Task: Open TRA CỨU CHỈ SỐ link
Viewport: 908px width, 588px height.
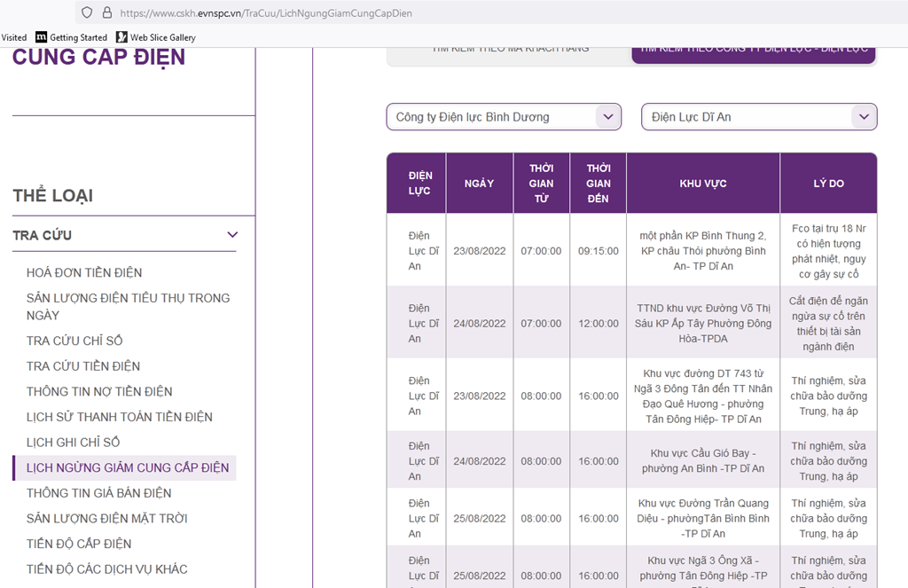Action: coord(74,341)
